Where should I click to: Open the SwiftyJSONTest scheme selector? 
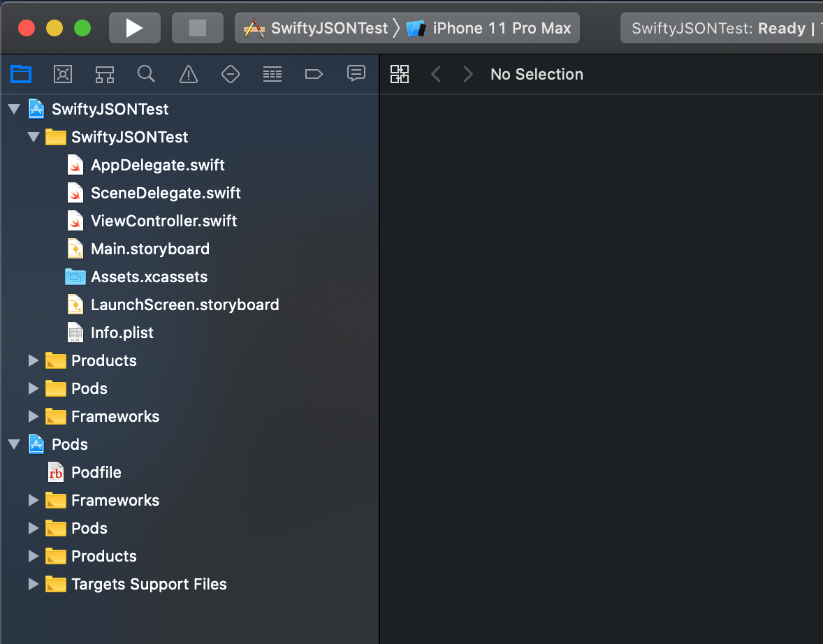[x=316, y=28]
